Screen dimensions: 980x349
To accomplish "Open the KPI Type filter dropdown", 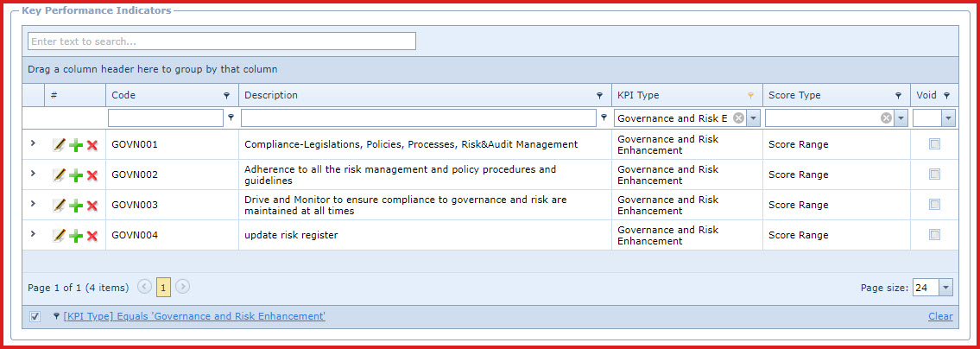I will [x=753, y=118].
